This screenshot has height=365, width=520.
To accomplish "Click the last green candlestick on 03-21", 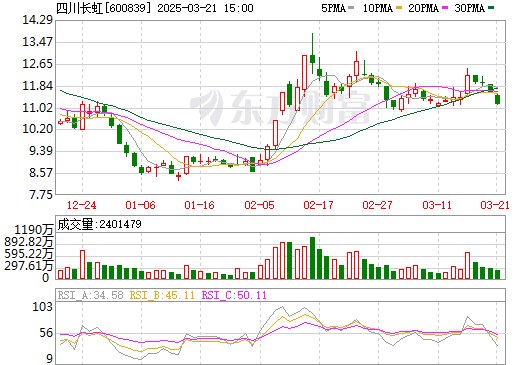I will coord(498,99).
